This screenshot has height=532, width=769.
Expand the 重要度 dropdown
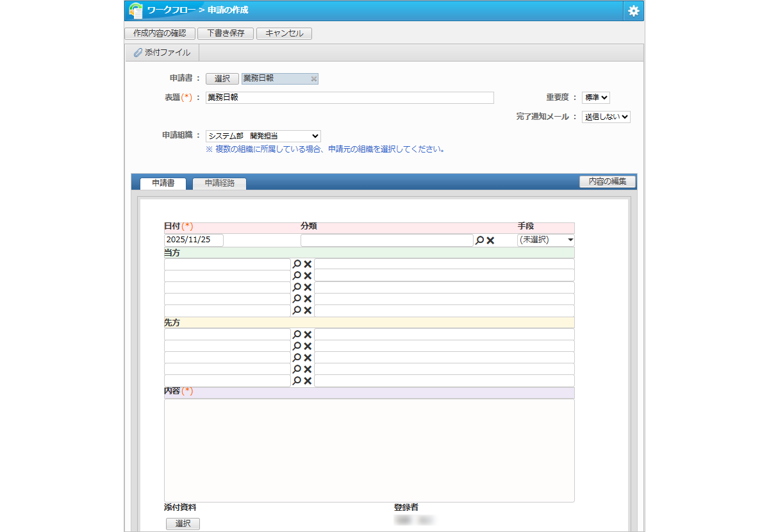click(595, 98)
